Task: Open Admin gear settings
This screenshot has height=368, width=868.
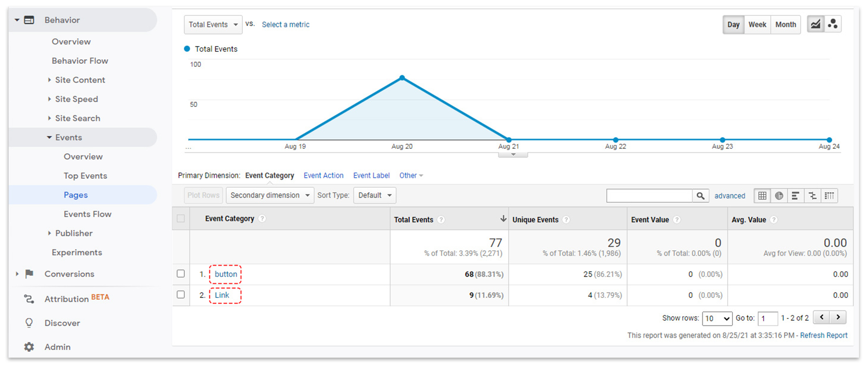Action: click(x=29, y=347)
